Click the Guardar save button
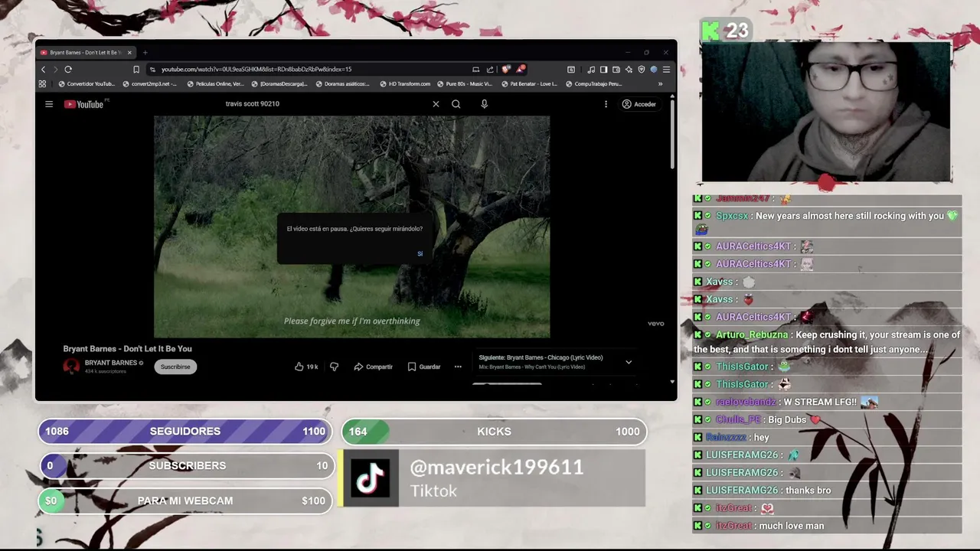 (x=423, y=367)
